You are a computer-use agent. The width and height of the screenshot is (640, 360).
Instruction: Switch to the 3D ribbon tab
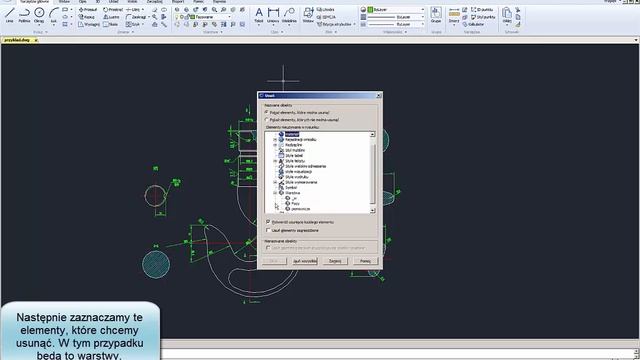[x=98, y=2]
